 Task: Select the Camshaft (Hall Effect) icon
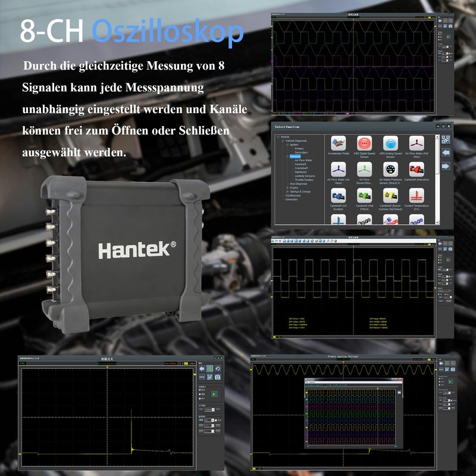[x=364, y=196]
